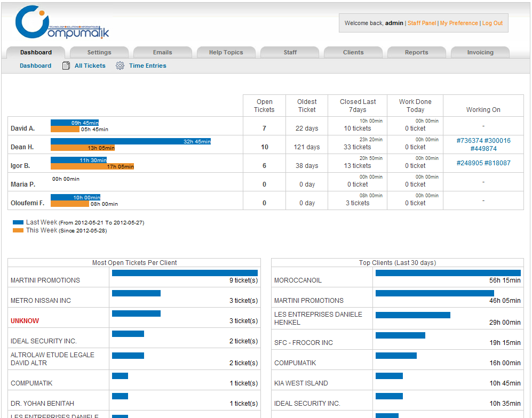Click Igor B.'s 17h 05min this-week bar
This screenshot has height=418, width=532.
pyautogui.click(x=92, y=166)
